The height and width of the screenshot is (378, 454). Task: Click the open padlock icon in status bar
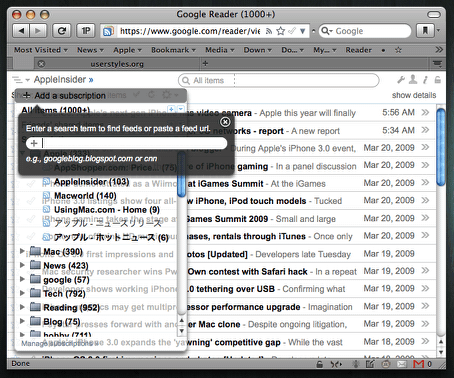319,364
